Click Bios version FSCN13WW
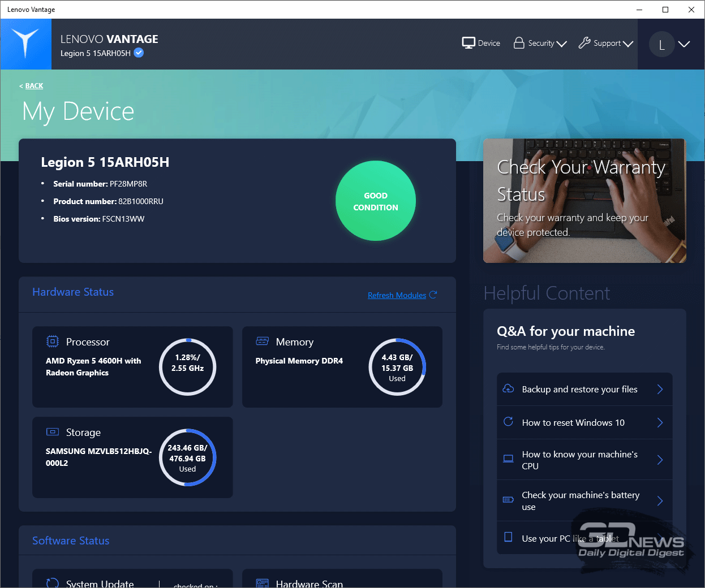 point(123,219)
